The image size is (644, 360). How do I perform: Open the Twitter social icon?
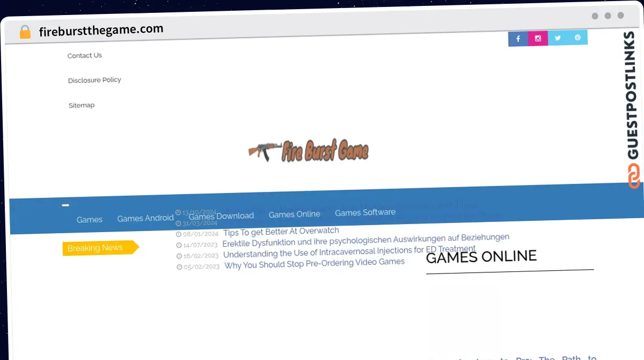(x=558, y=38)
